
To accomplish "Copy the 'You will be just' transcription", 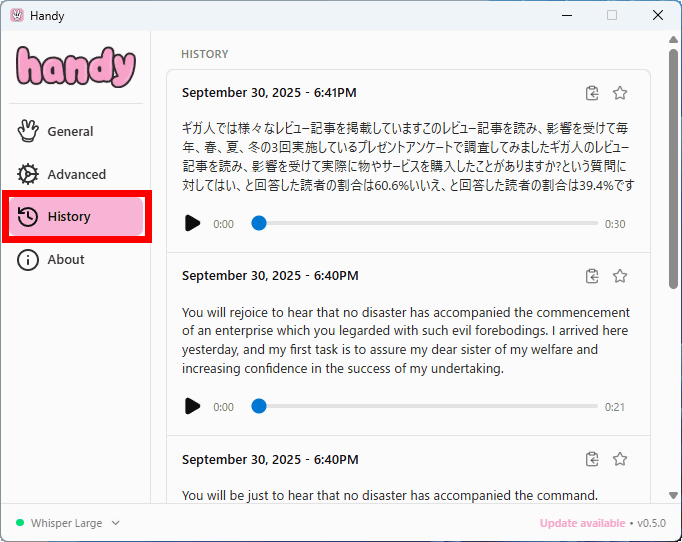I will coord(592,459).
